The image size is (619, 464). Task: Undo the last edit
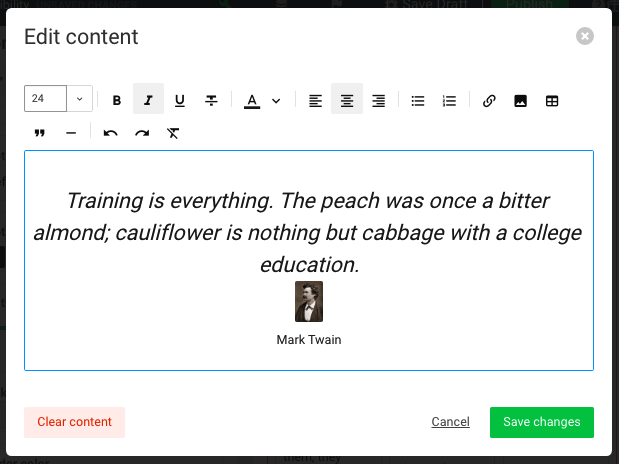coord(111,133)
